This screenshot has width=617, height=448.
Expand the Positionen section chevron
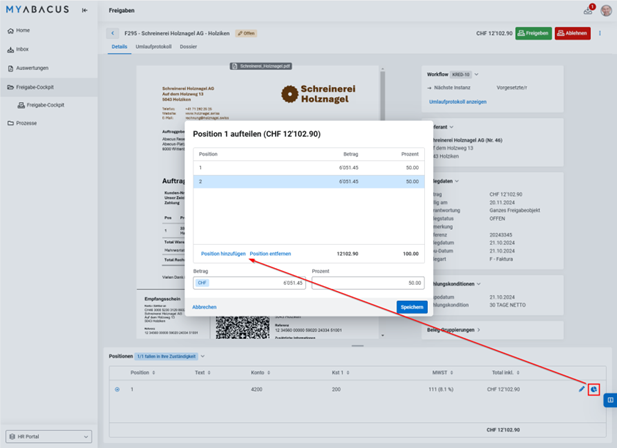click(203, 356)
